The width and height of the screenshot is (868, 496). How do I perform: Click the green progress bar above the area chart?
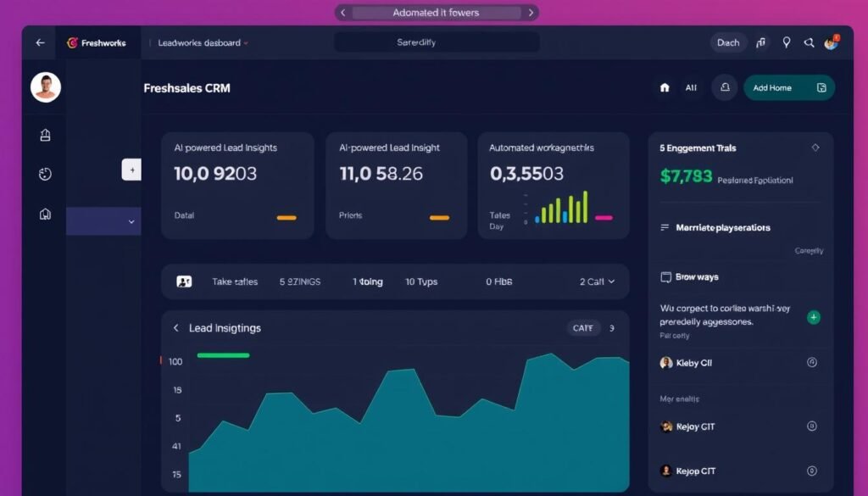pyautogui.click(x=223, y=356)
